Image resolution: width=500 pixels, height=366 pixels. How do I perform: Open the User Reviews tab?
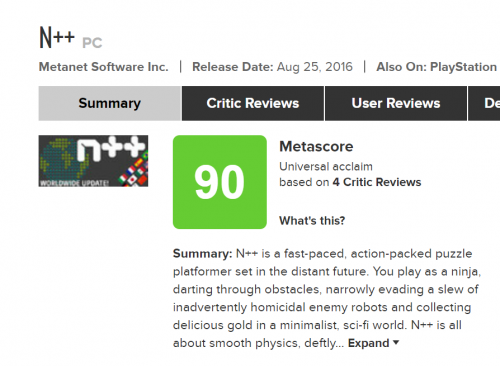(396, 103)
